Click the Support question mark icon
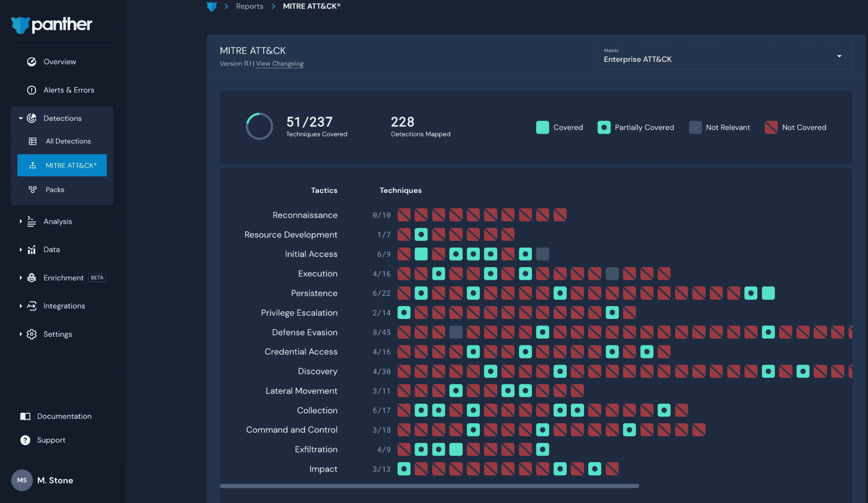Screen dimensions: 868x503 coord(25,440)
